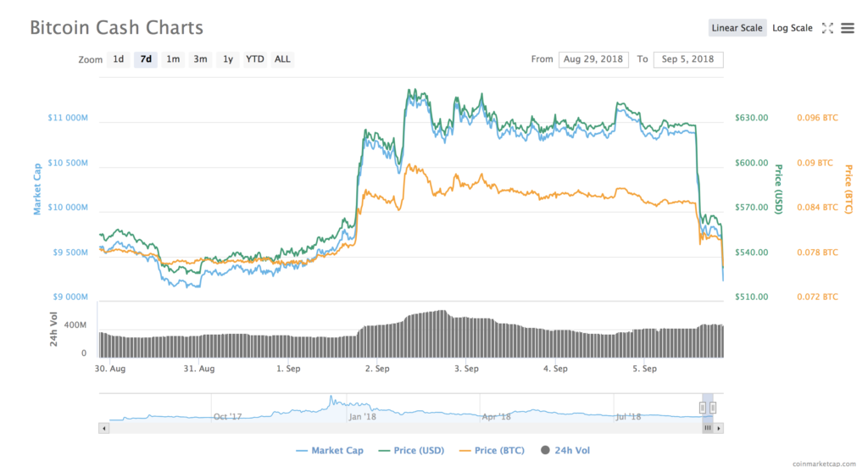Click navigator scrollbar right arrow
The height and width of the screenshot is (467, 868).
720,429
